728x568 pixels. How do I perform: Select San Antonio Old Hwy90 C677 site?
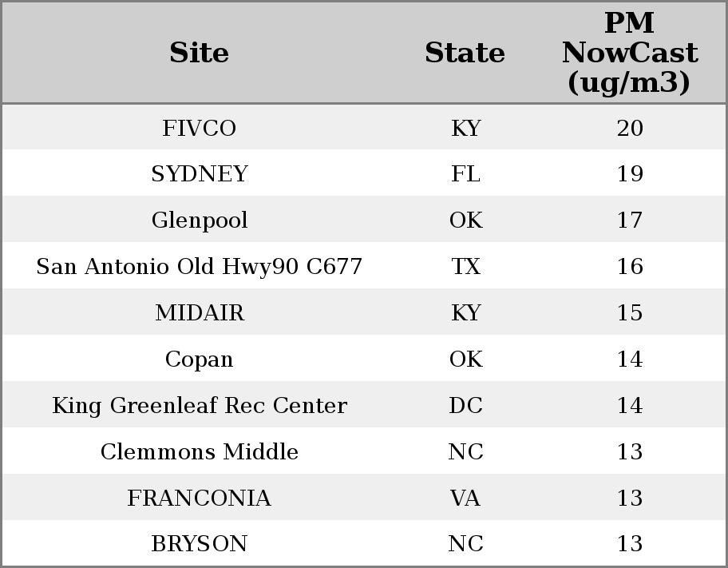200,267
